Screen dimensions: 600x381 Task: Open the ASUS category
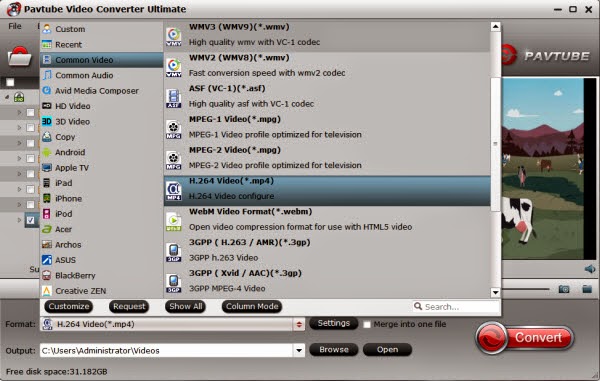coord(101,260)
